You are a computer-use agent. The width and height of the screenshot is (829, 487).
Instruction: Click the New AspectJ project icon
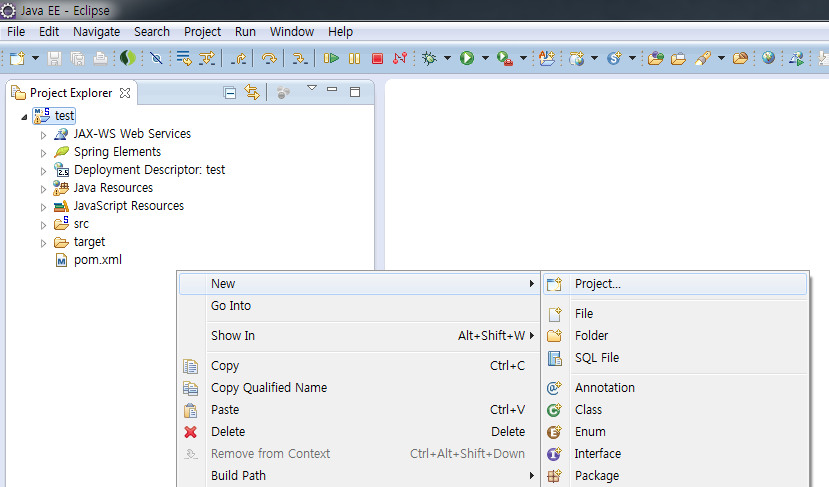(547, 58)
